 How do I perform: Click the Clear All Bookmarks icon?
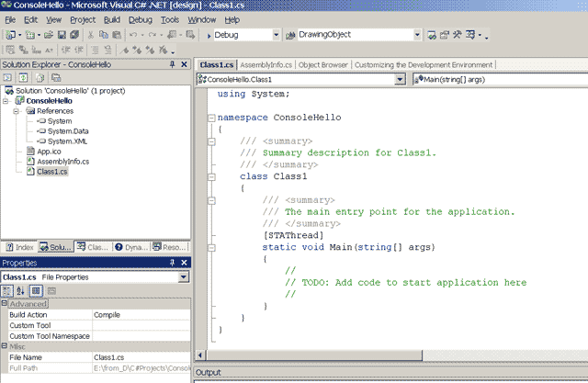coord(164,50)
